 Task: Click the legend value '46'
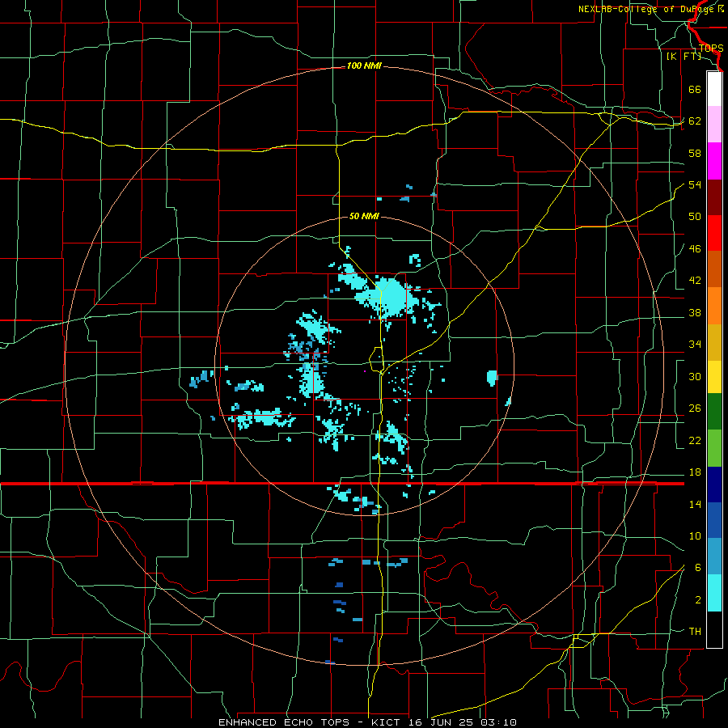(695, 249)
